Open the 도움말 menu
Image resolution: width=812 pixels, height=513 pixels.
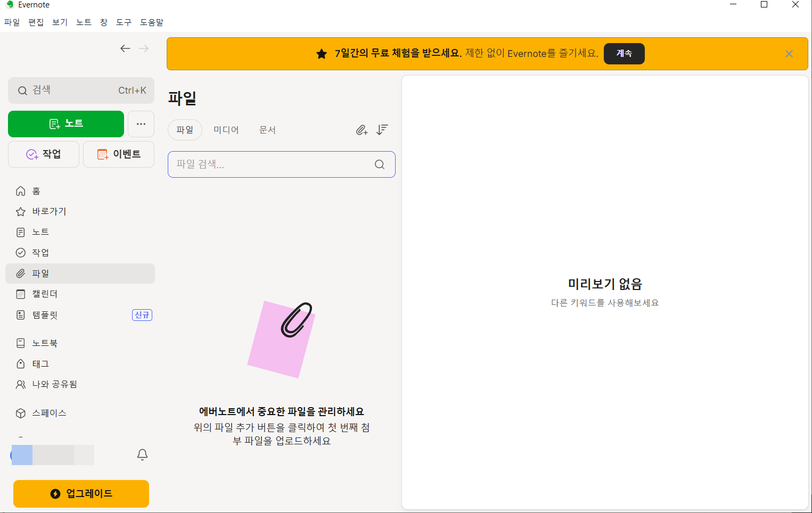click(x=152, y=22)
